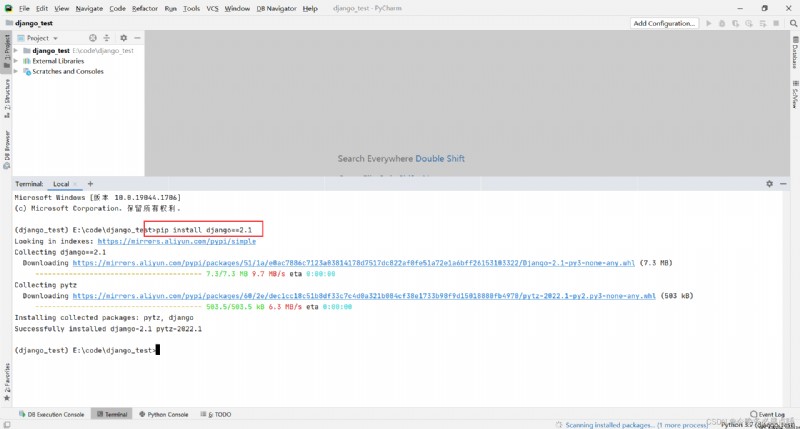Open the DB Navigator menu
Viewport: 800px width, 429px height.
276,9
